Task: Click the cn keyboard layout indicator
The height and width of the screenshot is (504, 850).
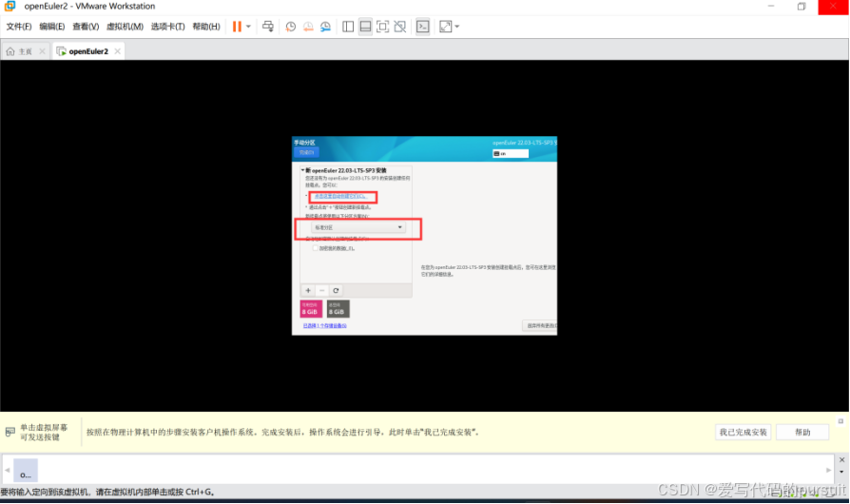Action: [x=511, y=154]
